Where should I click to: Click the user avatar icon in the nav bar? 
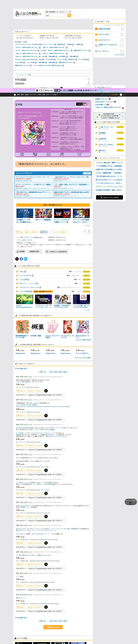tap(121, 95)
